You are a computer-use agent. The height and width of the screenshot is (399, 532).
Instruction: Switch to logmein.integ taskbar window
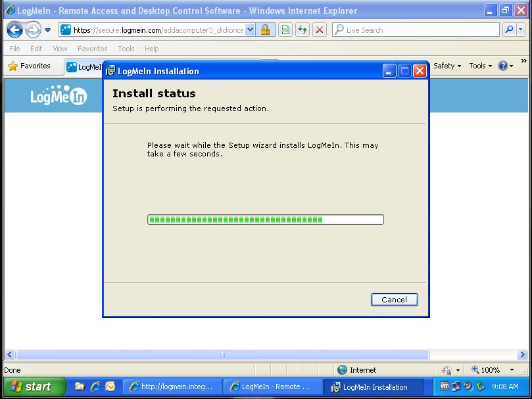[x=172, y=387]
